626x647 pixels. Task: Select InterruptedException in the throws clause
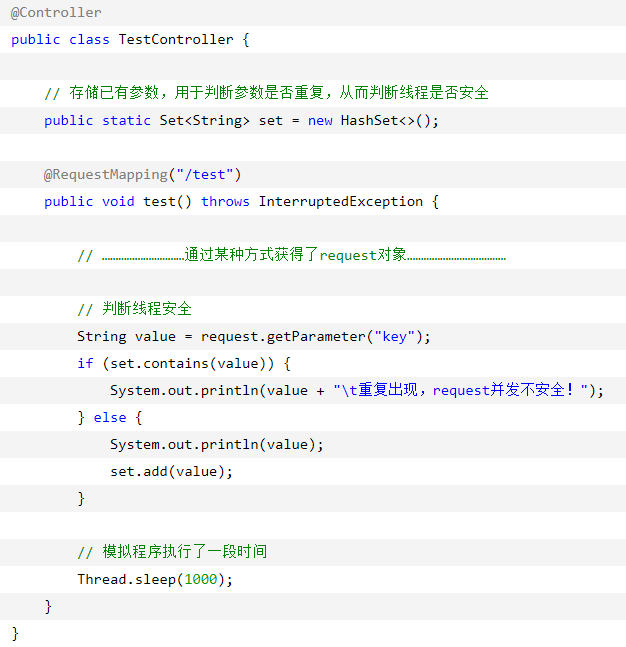pos(340,202)
